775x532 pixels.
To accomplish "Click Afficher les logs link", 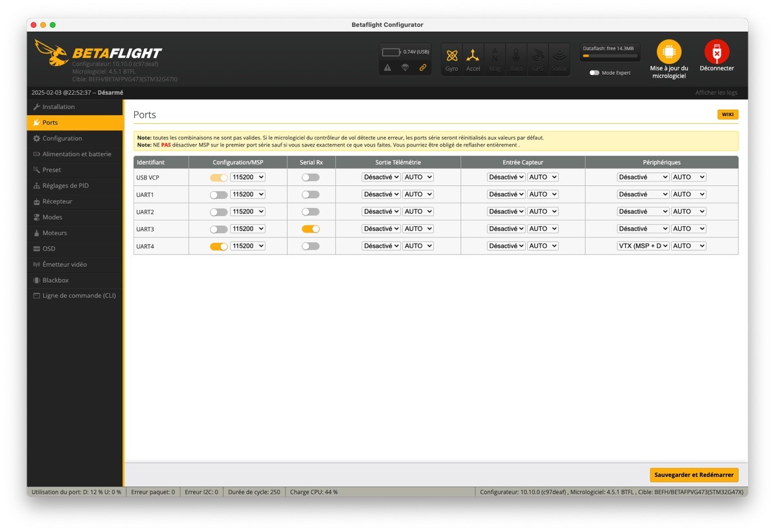I will (716, 92).
